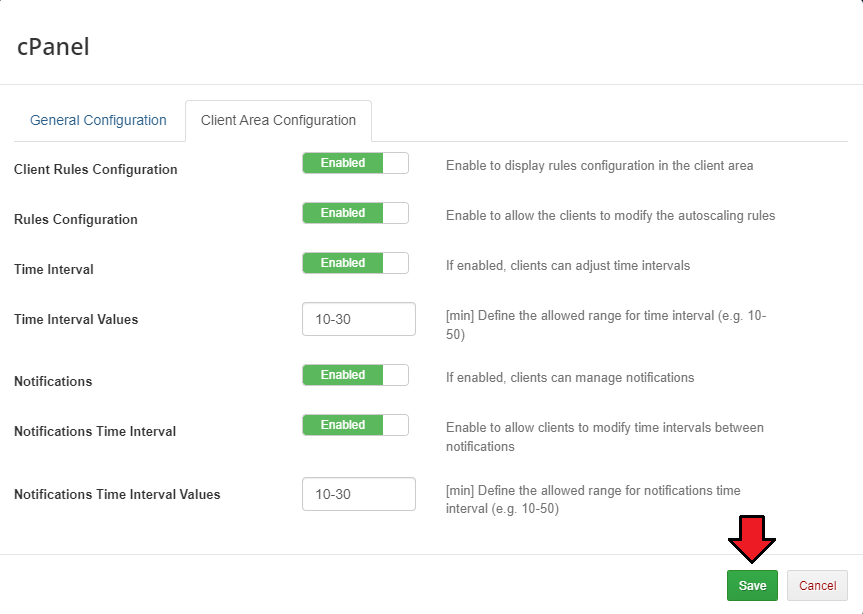
Task: Click the Notifications Time Interval label
Action: click(x=95, y=431)
